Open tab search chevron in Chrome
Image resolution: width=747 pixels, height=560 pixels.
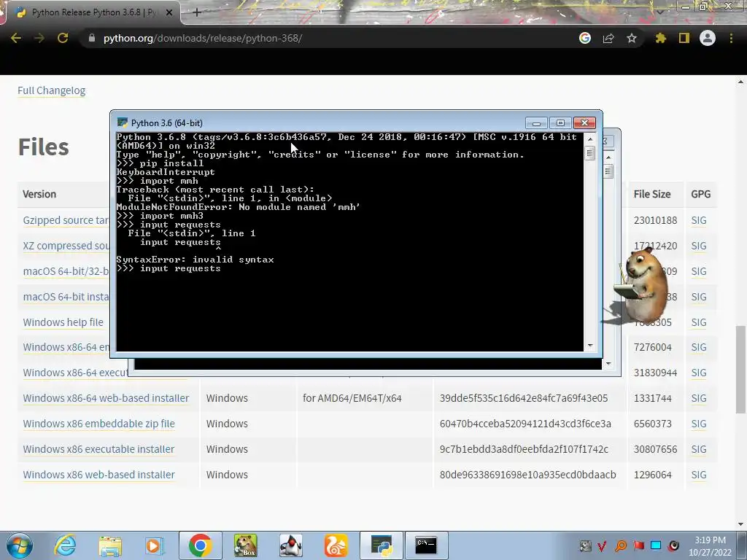click(660, 12)
